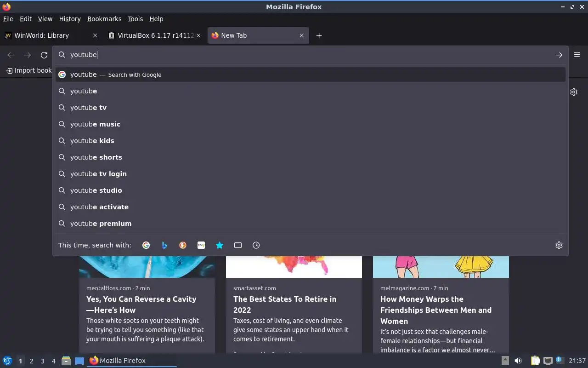Reload the current page
The width and height of the screenshot is (588, 368).
[44, 55]
